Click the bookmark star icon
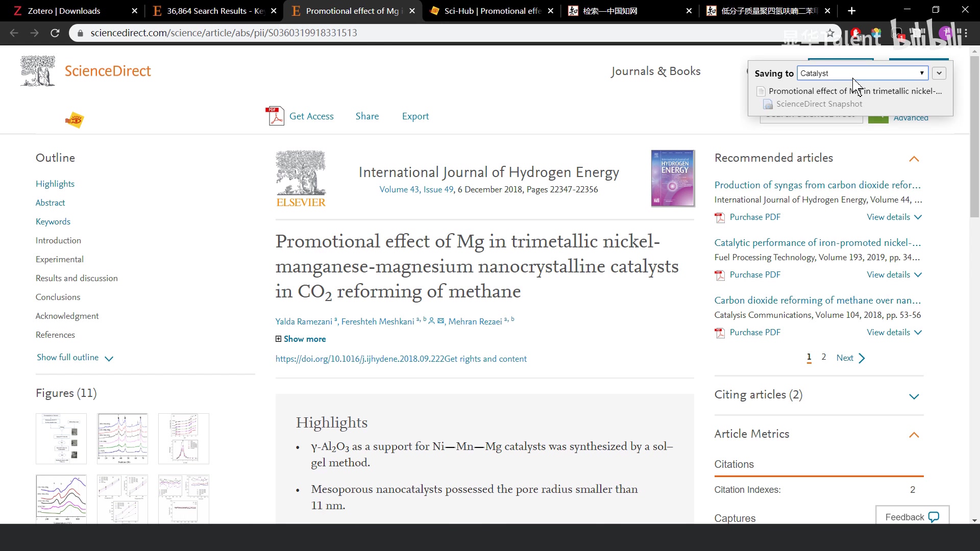 pyautogui.click(x=830, y=33)
